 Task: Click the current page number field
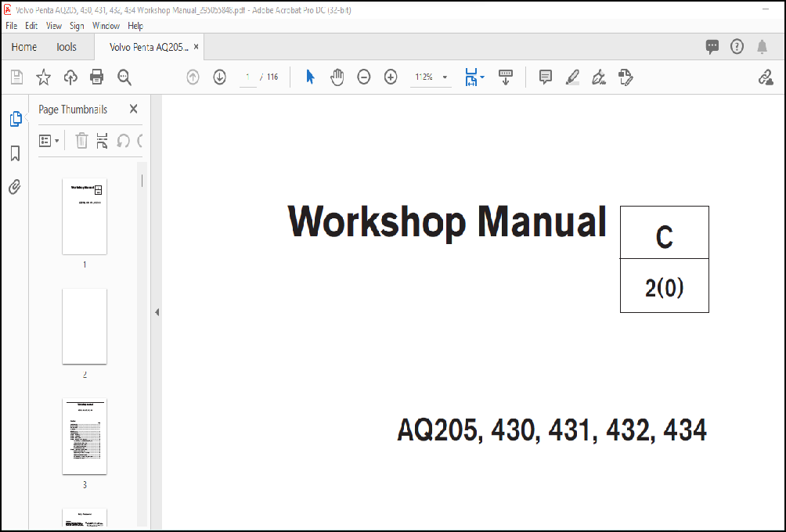(x=247, y=77)
